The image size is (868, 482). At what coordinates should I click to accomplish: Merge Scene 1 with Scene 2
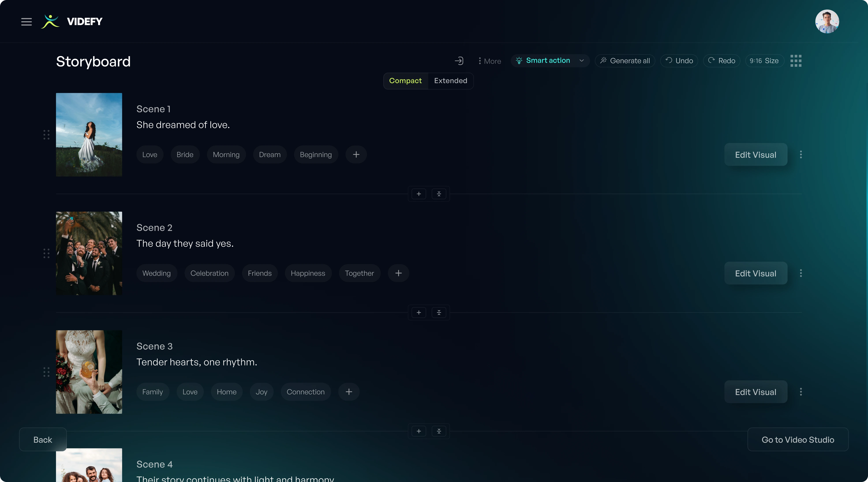[x=439, y=194]
